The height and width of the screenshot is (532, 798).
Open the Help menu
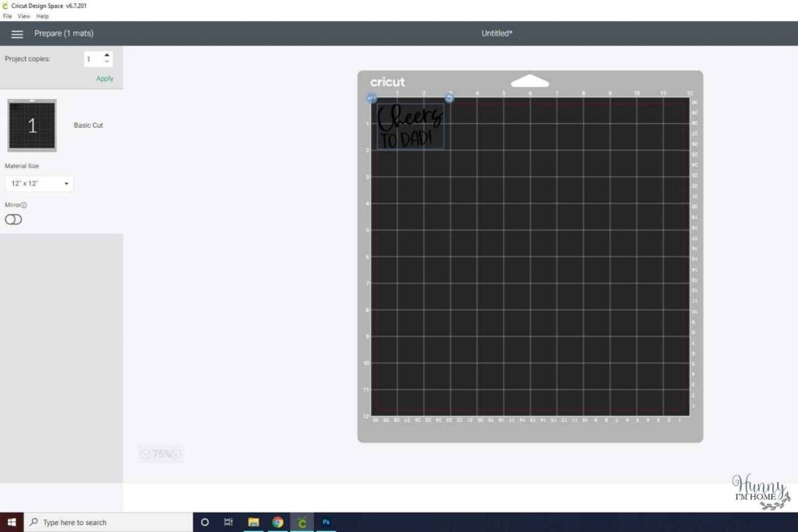[x=42, y=16]
